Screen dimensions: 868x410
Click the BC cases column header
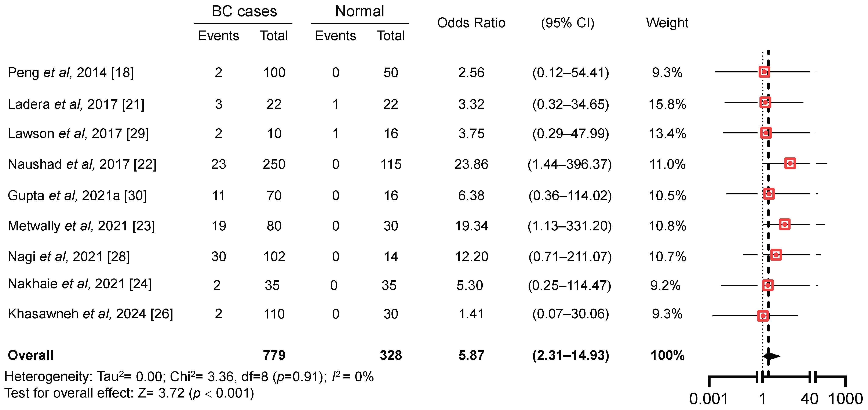click(x=244, y=11)
